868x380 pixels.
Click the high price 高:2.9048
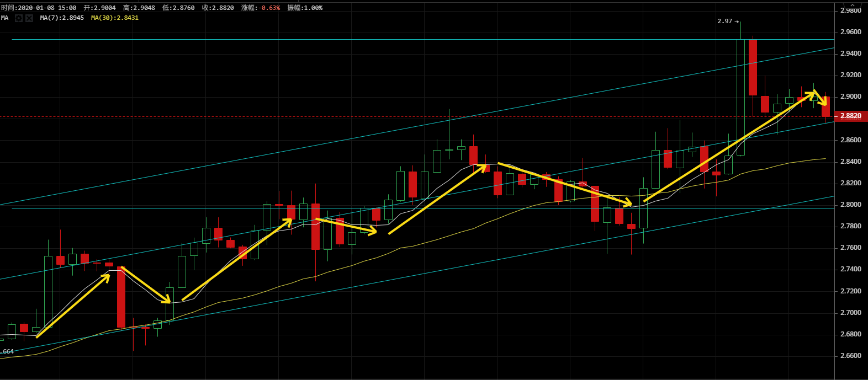point(139,8)
